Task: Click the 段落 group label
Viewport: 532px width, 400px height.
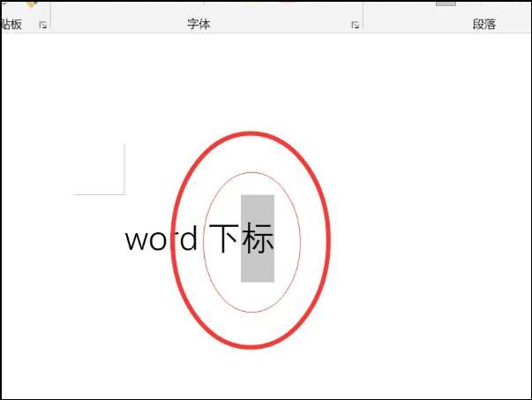Action: pos(484,24)
